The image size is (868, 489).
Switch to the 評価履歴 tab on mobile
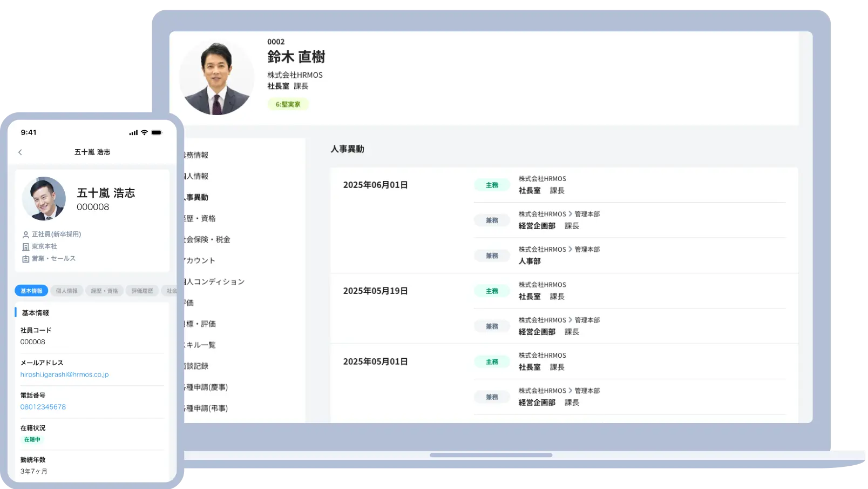[142, 290]
